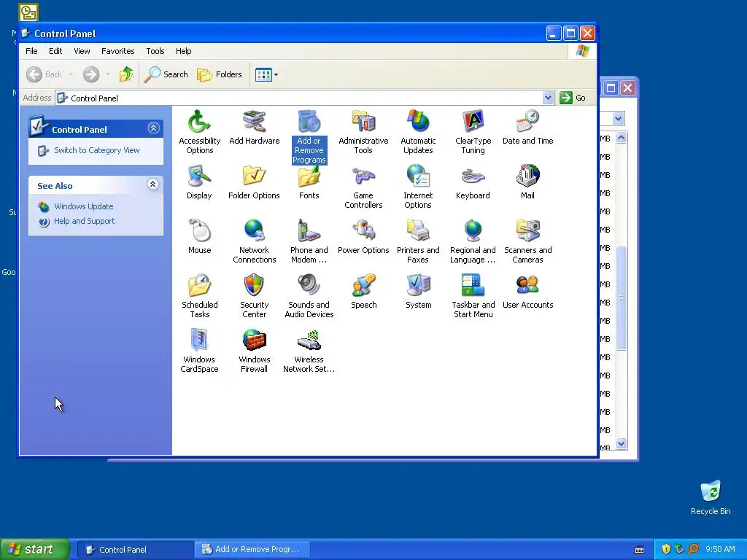Open Phone and Modem options
Image resolution: width=747 pixels, height=560 pixels.
coord(309,241)
